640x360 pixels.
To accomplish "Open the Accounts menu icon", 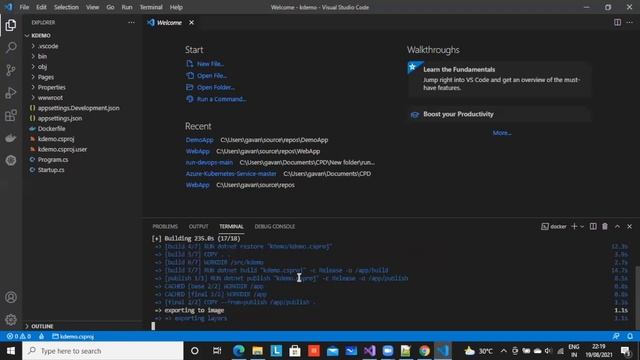I will coord(11,297).
